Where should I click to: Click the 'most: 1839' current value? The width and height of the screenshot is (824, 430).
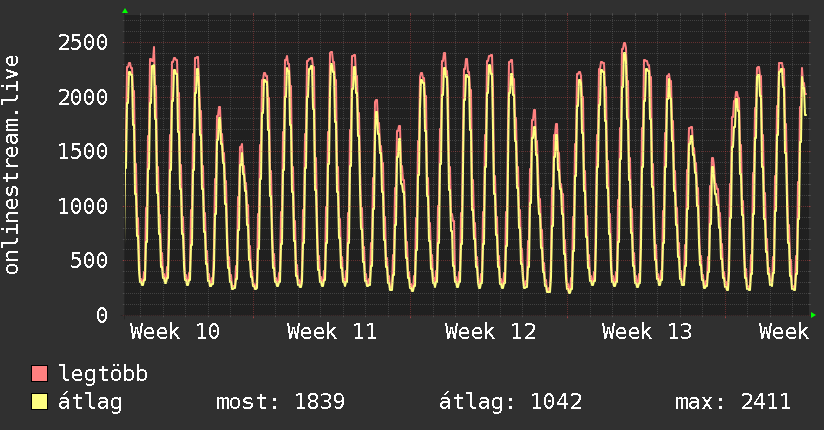tap(280, 403)
